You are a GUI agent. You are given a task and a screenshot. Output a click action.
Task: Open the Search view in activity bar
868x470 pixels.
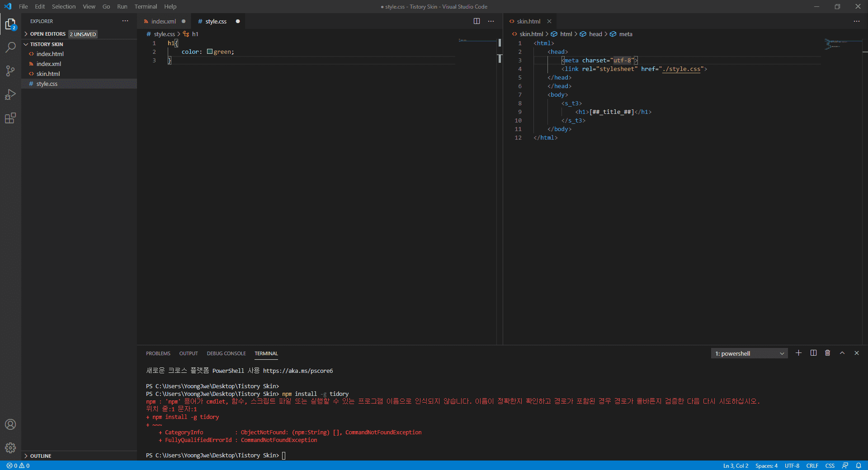pyautogui.click(x=10, y=47)
